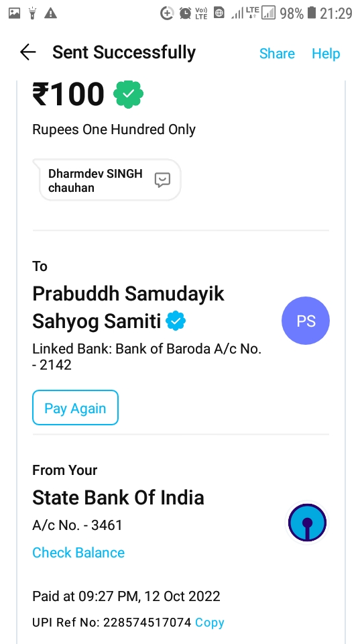Image resolution: width=362 pixels, height=644 pixels.
Task: Open the Help page
Action: (326, 54)
